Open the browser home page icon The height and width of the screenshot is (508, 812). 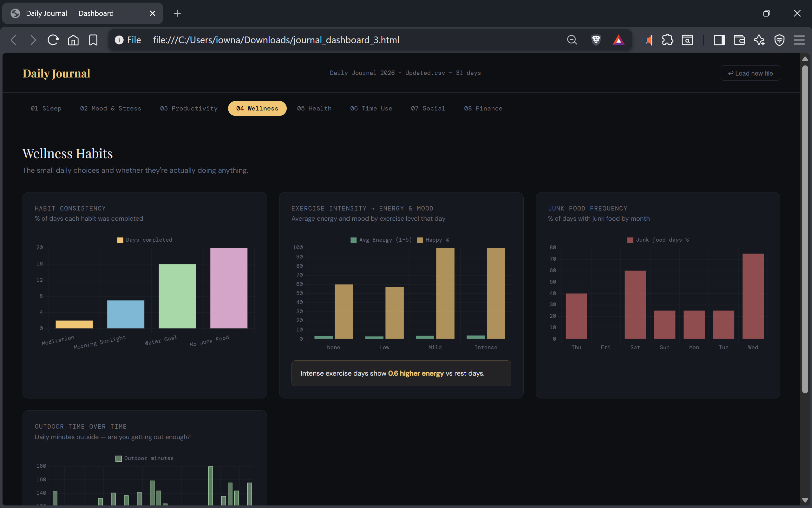coord(73,40)
